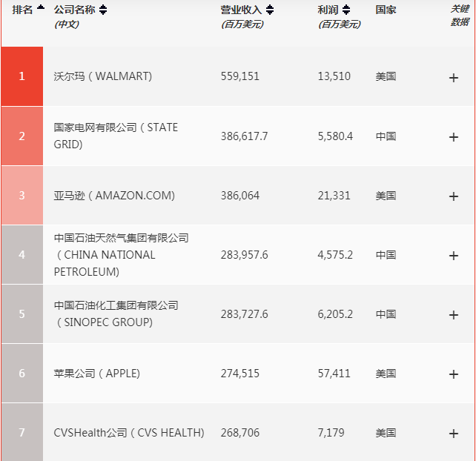Open plus icon for China National Petroleum
476x461 pixels.
(454, 256)
